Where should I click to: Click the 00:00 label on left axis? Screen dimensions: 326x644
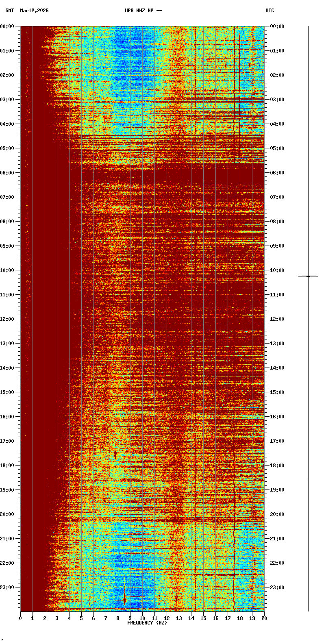(7, 26)
